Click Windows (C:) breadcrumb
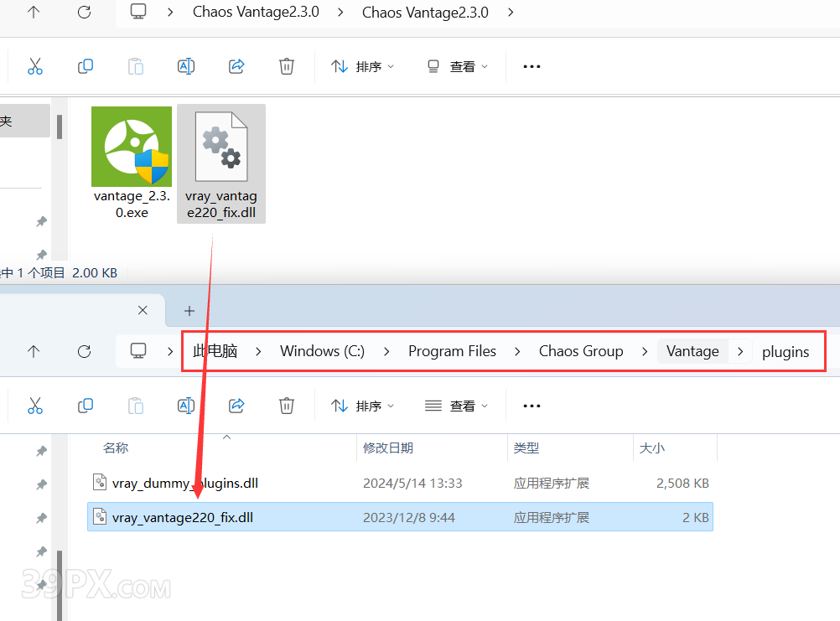 point(322,351)
